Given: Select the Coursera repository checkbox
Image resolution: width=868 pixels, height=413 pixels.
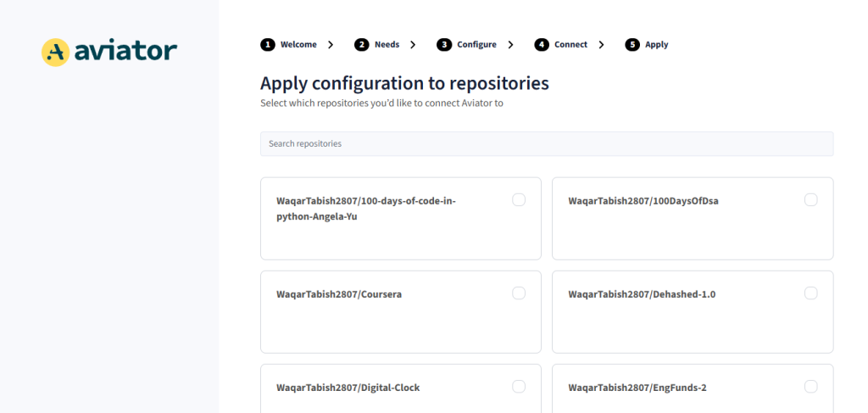Looking at the screenshot, I should [x=519, y=293].
